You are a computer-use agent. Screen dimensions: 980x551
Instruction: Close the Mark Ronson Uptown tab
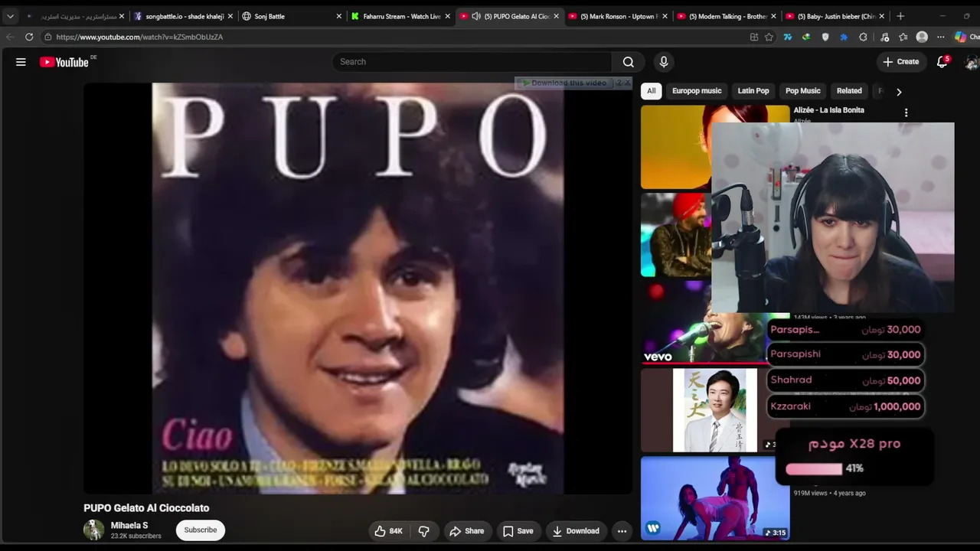tap(665, 16)
